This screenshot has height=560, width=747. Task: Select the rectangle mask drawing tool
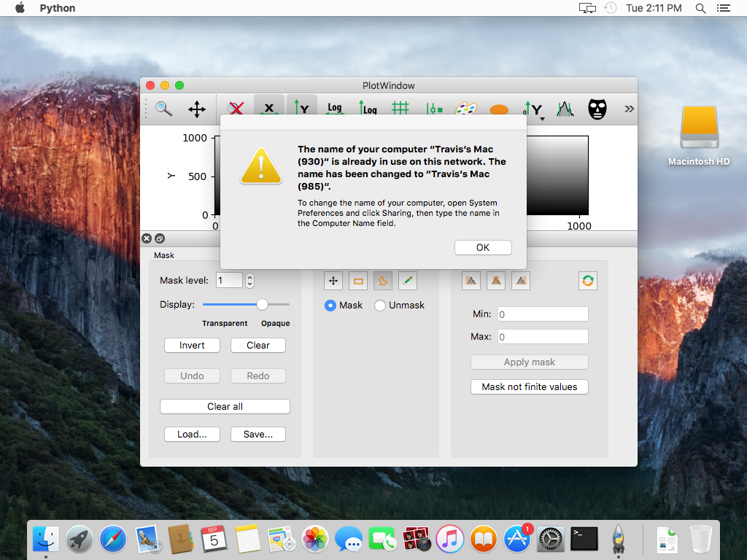[x=358, y=281]
